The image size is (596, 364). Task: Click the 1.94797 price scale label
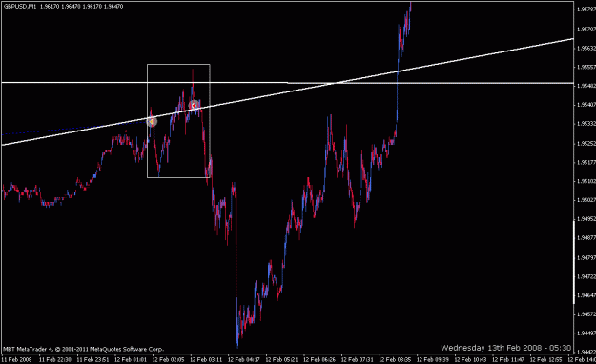pos(586,257)
